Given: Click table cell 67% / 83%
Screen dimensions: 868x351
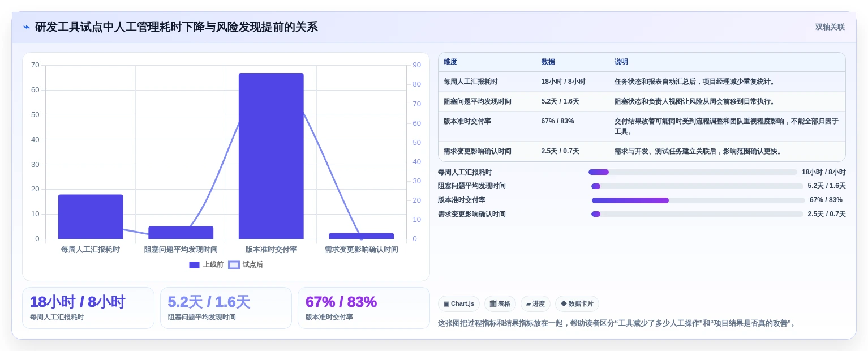Looking at the screenshot, I should (x=557, y=121).
